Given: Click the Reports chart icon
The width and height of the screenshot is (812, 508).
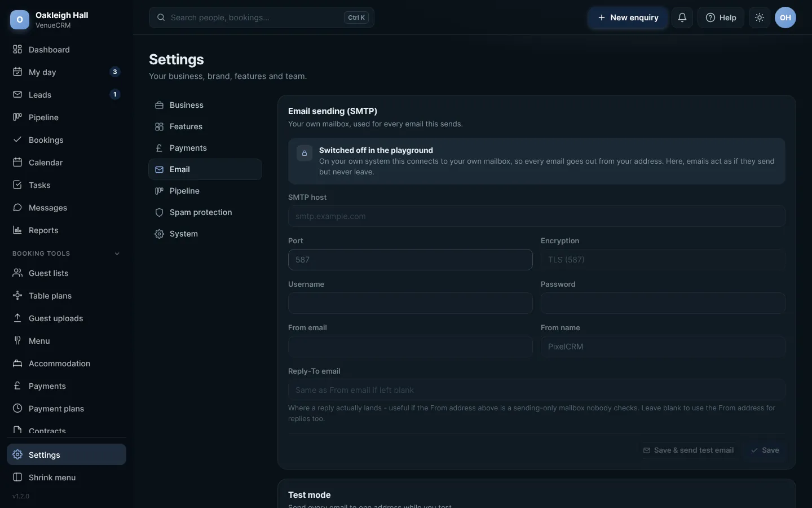Looking at the screenshot, I should point(17,230).
